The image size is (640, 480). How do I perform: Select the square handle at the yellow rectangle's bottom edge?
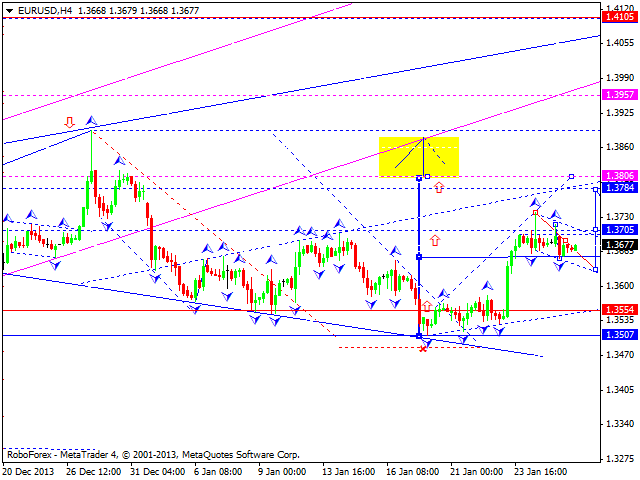click(427, 176)
